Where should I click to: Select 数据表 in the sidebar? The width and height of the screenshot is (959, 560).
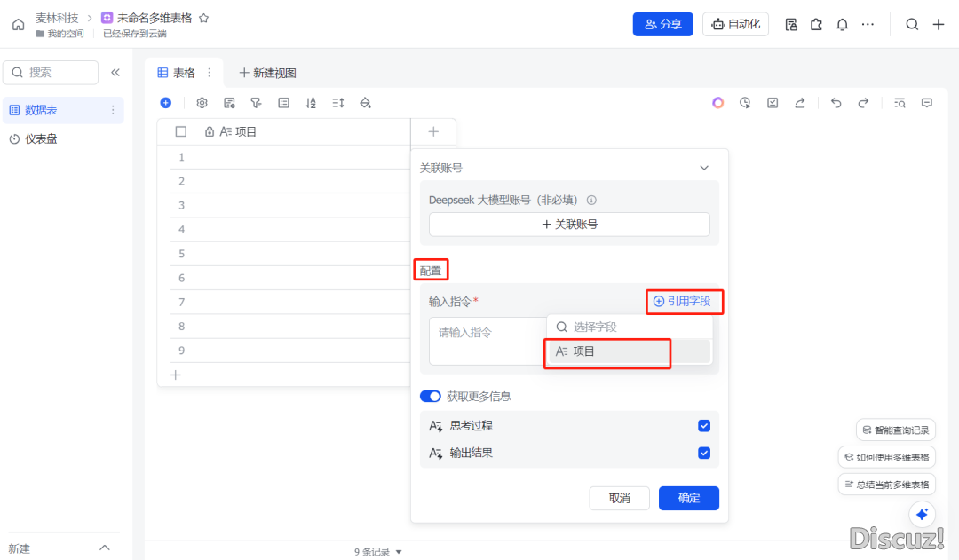(63, 110)
